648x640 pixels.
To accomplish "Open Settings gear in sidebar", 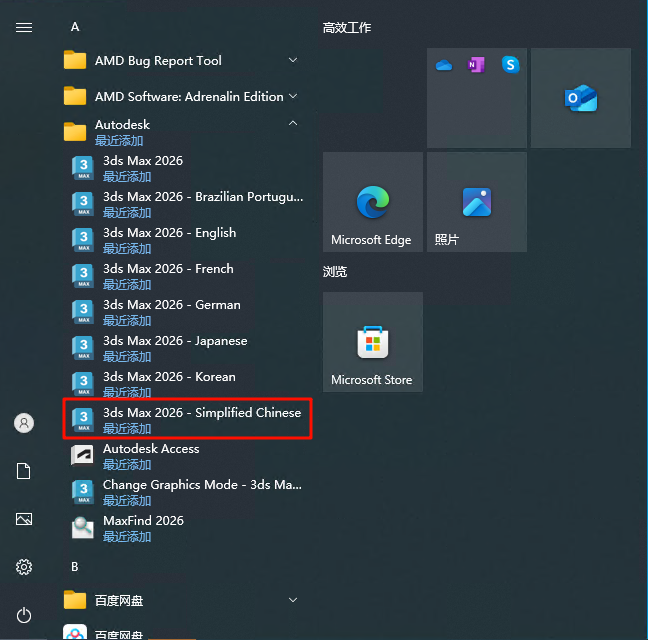I will pos(24,567).
